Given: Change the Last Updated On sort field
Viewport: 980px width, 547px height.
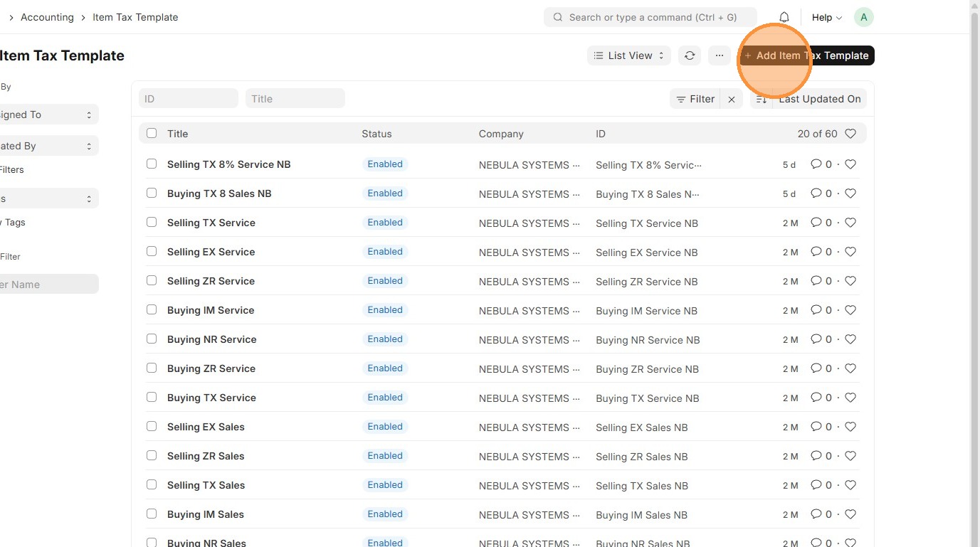Looking at the screenshot, I should pyautogui.click(x=820, y=99).
